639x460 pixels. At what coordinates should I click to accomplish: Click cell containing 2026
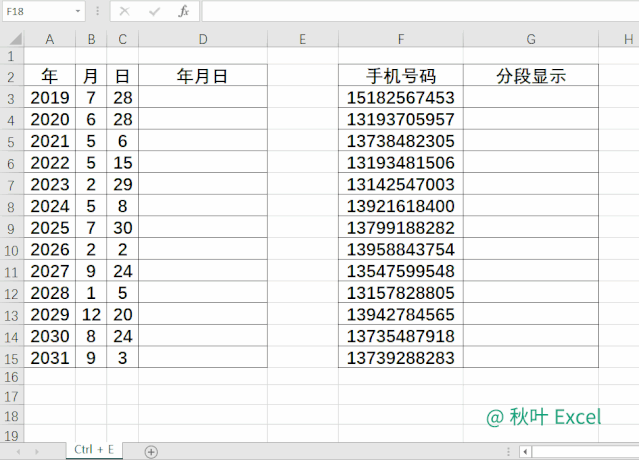pyautogui.click(x=50, y=249)
